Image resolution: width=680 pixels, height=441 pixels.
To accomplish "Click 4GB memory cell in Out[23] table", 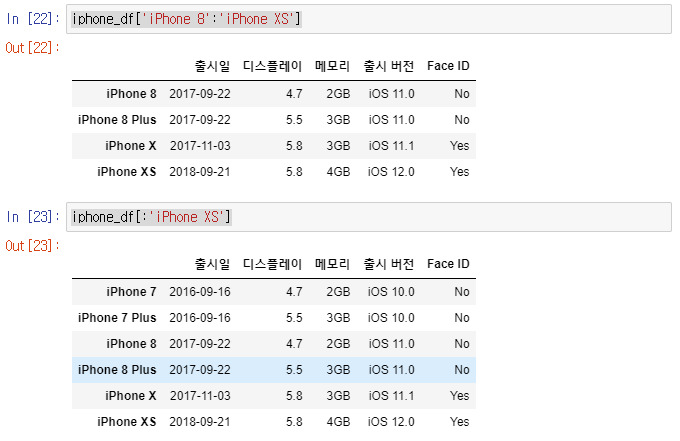I will point(338,422).
